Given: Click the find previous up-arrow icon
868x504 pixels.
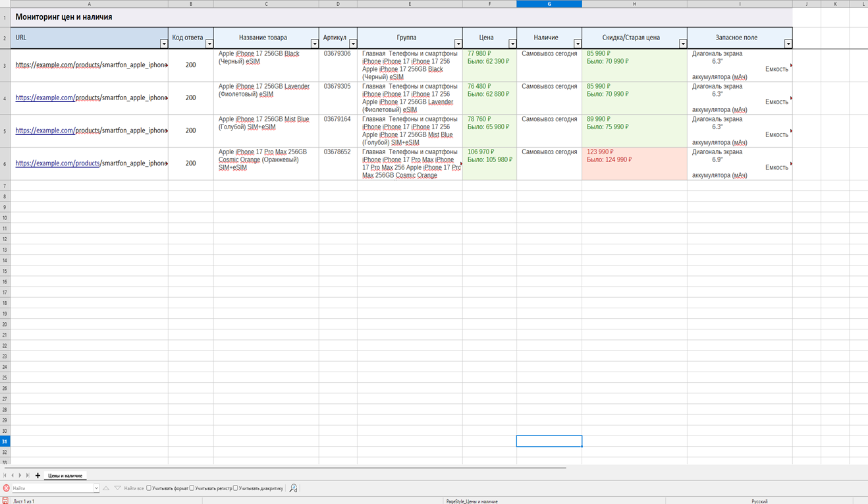Looking at the screenshot, I should (106, 488).
